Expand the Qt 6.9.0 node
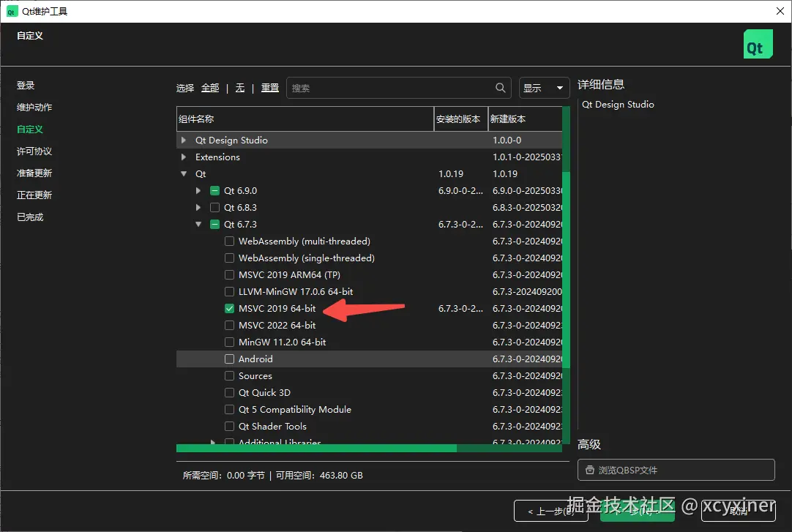Screen dimensions: 792x532 pyautogui.click(x=198, y=191)
